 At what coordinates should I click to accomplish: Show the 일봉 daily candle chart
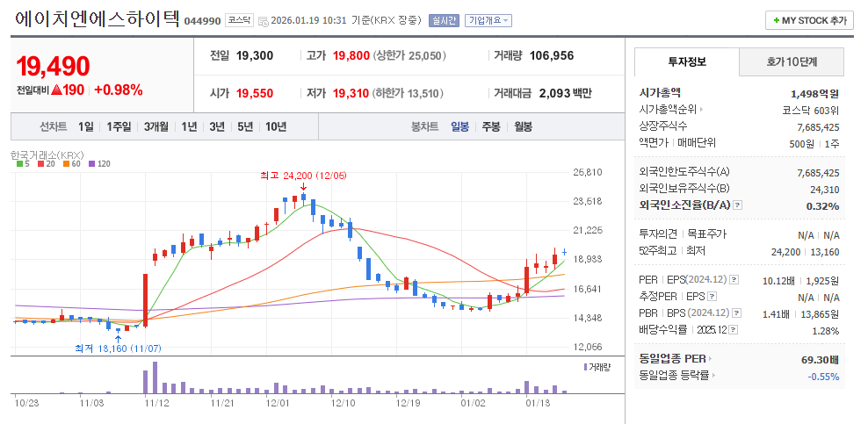(x=459, y=126)
